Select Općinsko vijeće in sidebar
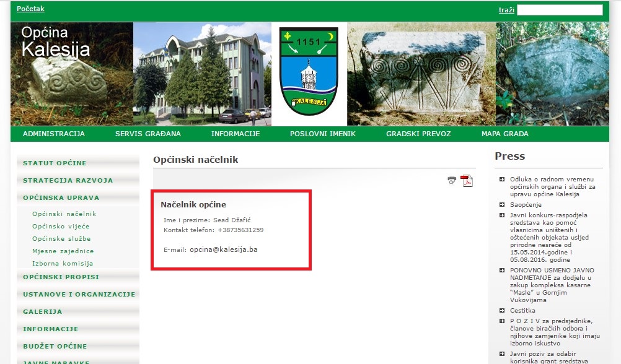Image resolution: width=621 pixels, height=364 pixels. click(x=61, y=227)
